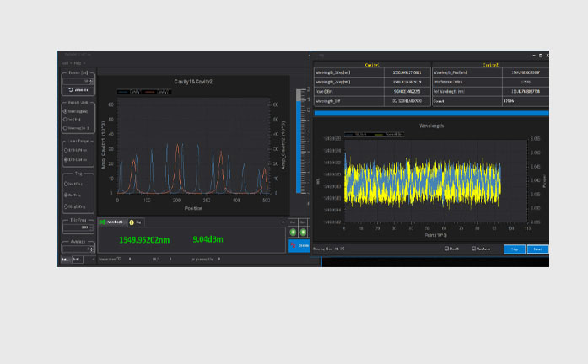The height and width of the screenshot is (364, 588).
Task: Open the Tool menu
Action: coord(65,63)
